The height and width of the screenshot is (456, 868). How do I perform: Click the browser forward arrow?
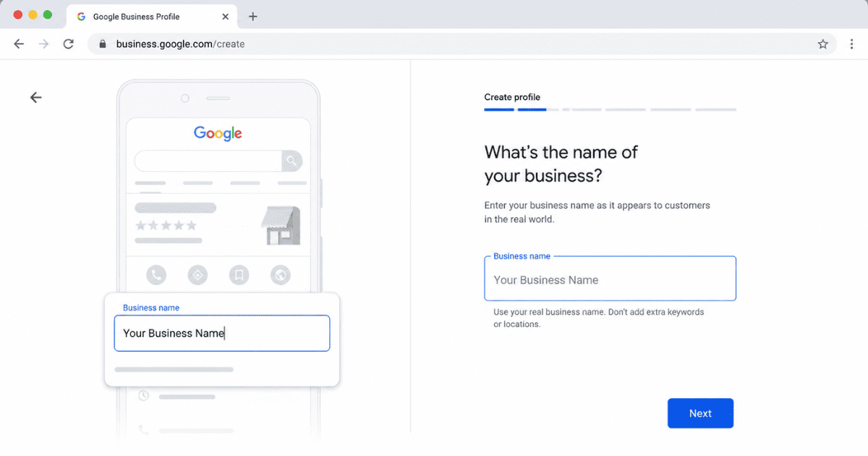[43, 44]
